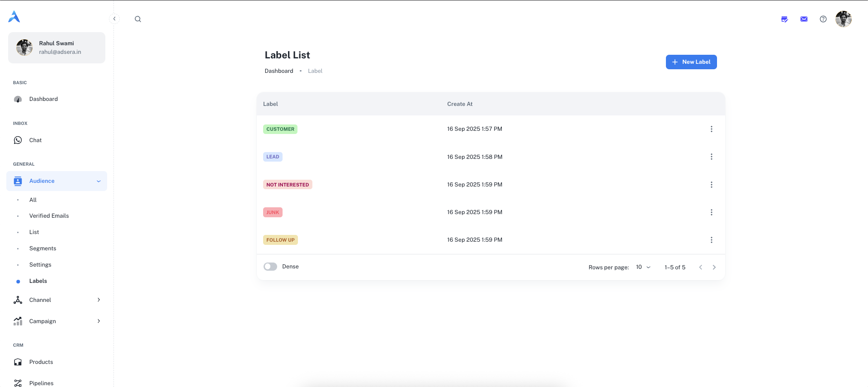Screen dimensions: 868x387
Task: Collapse the sidebar with the arrow button
Action: pos(114,19)
